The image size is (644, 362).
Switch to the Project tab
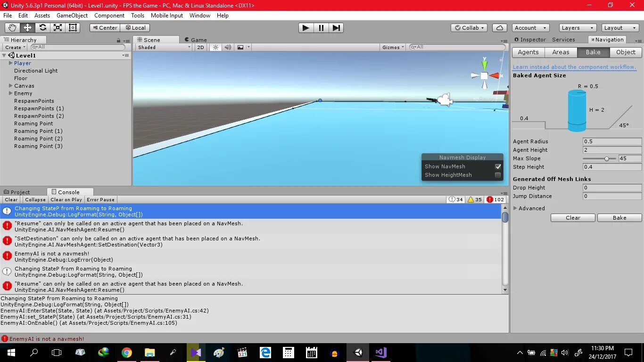(x=17, y=192)
